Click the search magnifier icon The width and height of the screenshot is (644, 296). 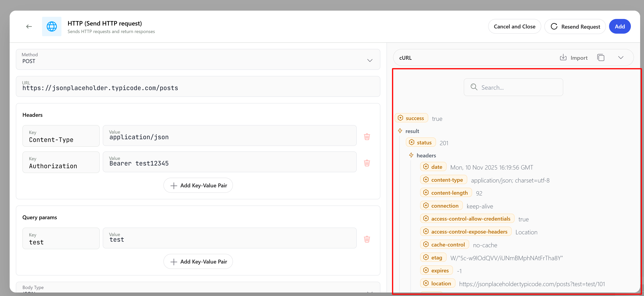(474, 87)
